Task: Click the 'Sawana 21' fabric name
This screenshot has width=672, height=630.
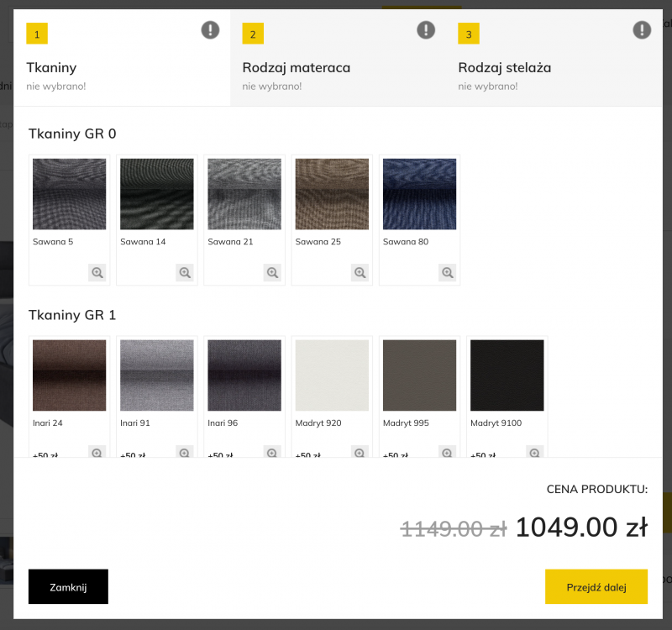Action: click(x=230, y=242)
